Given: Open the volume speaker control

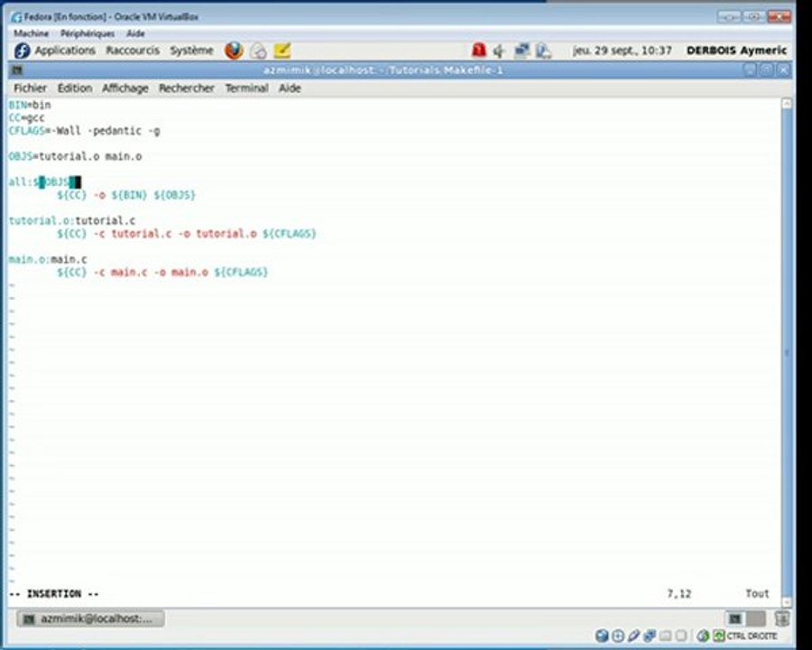Looking at the screenshot, I should 499,51.
